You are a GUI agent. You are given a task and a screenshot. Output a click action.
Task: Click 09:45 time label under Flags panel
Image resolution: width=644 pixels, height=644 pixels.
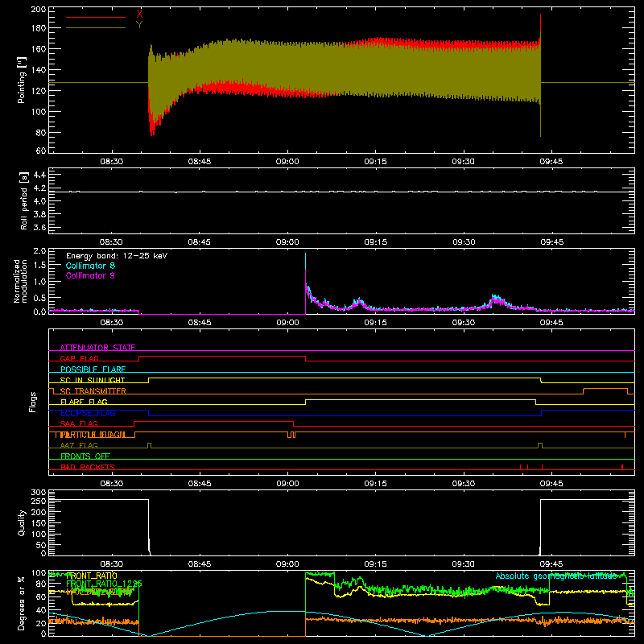pyautogui.click(x=551, y=484)
